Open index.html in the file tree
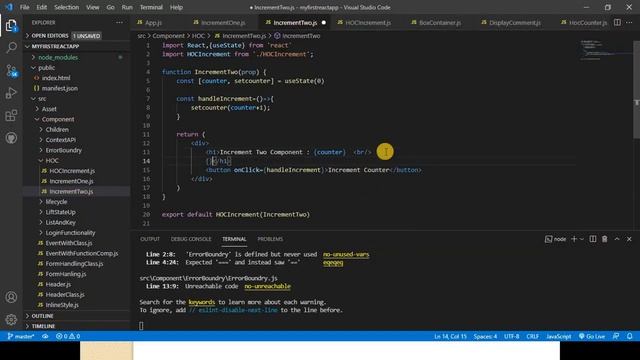Screen dimensions: 640x360 pyautogui.click(x=56, y=78)
